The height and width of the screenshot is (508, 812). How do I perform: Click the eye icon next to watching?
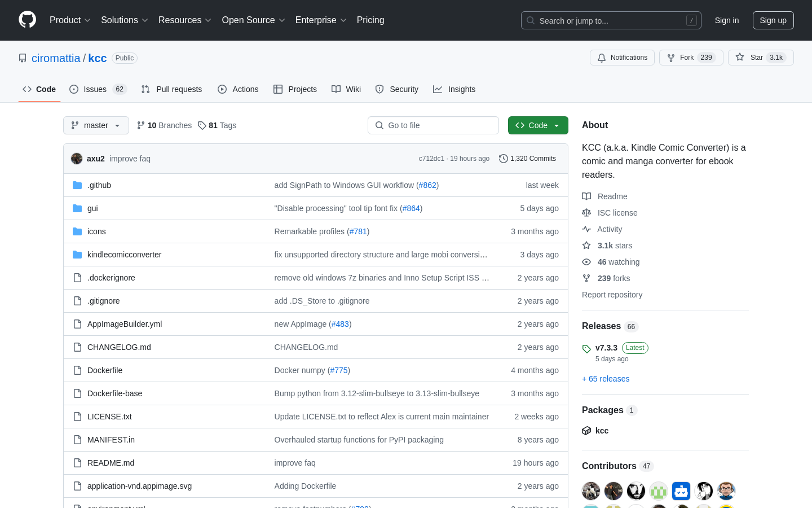tap(586, 262)
